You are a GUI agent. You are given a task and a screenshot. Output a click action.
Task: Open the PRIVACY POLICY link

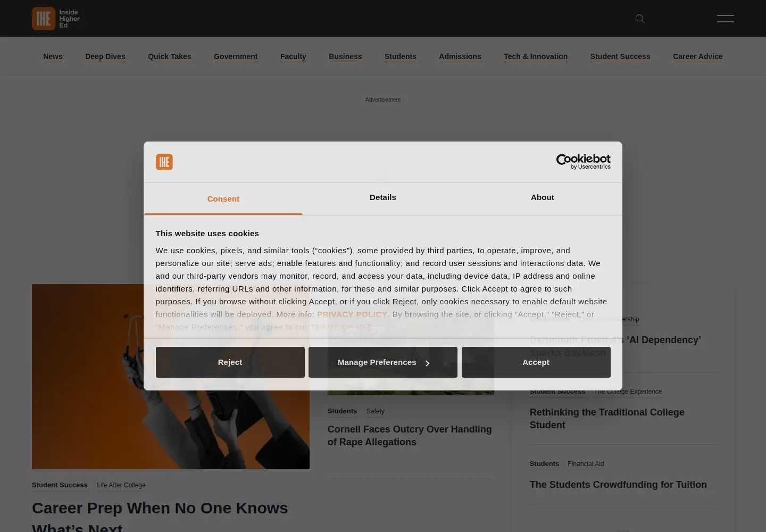(352, 314)
